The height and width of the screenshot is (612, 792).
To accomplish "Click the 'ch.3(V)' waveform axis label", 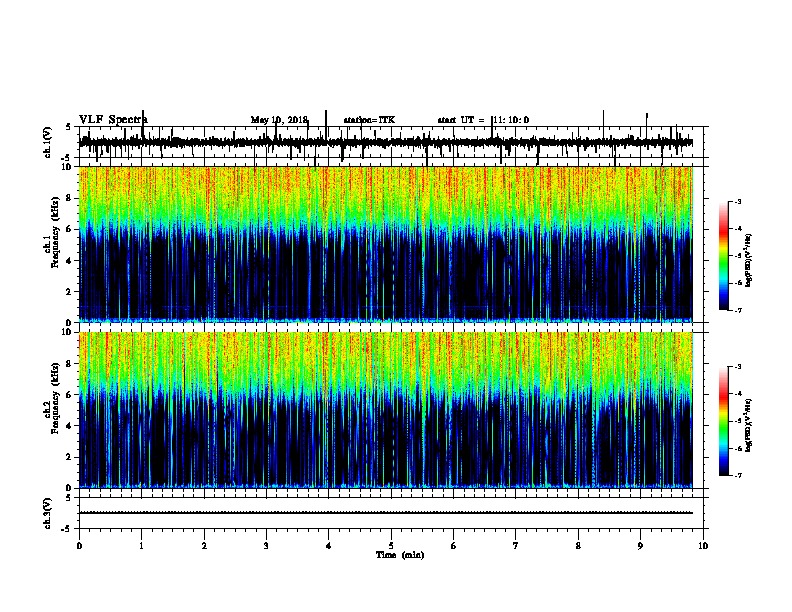I will pyautogui.click(x=48, y=513).
